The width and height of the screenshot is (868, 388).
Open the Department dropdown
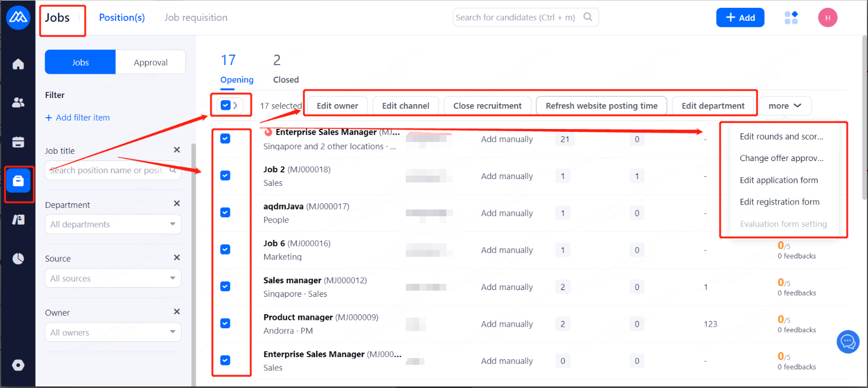[113, 224]
